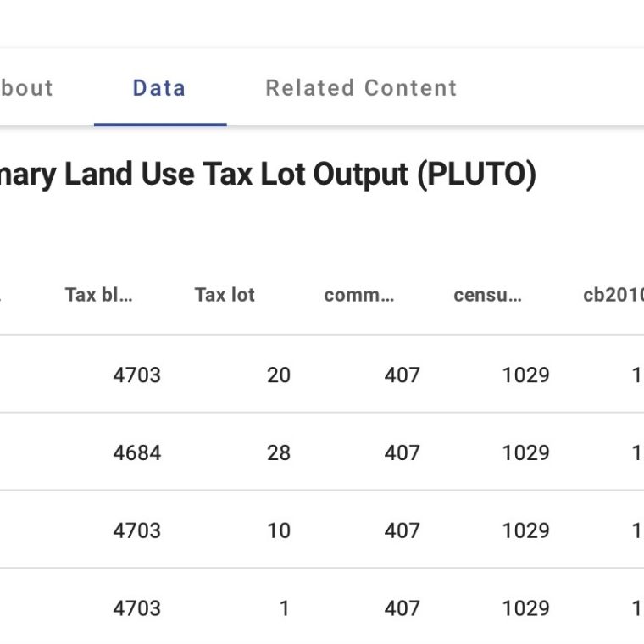Image resolution: width=644 pixels, height=644 pixels.
Task: Click the truncated 'censu…' column header
Action: coord(487,295)
